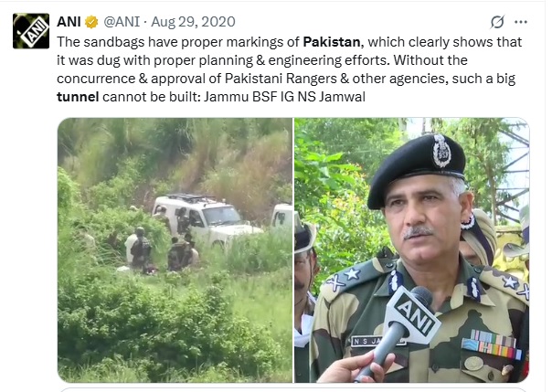Click the ANI profile avatar
Screen dimensions: 552x392
pyautogui.click(x=31, y=31)
